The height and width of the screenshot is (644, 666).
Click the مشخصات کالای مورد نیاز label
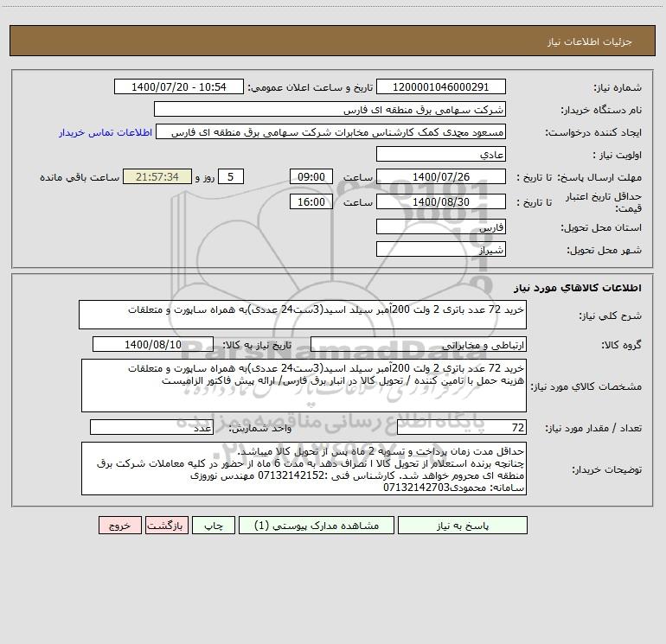tap(587, 386)
